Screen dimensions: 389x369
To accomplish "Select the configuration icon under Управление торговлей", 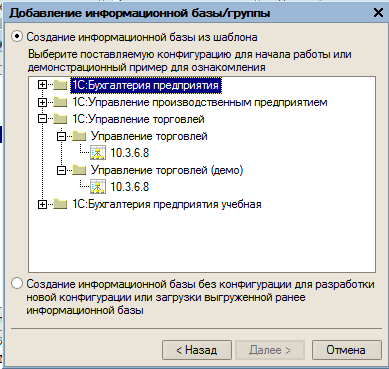I will click(x=98, y=153).
